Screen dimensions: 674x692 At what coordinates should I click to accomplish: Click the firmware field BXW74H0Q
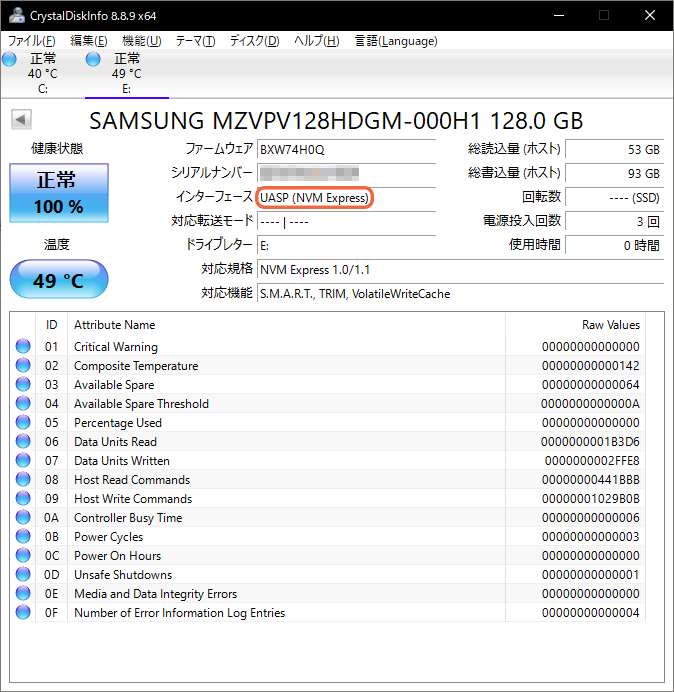point(346,150)
